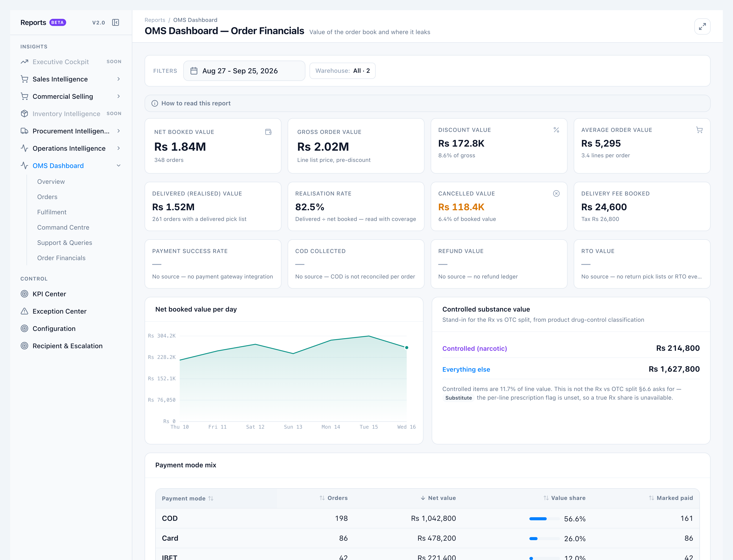
Task: Click the info icon beside How to read
Action: click(x=155, y=103)
